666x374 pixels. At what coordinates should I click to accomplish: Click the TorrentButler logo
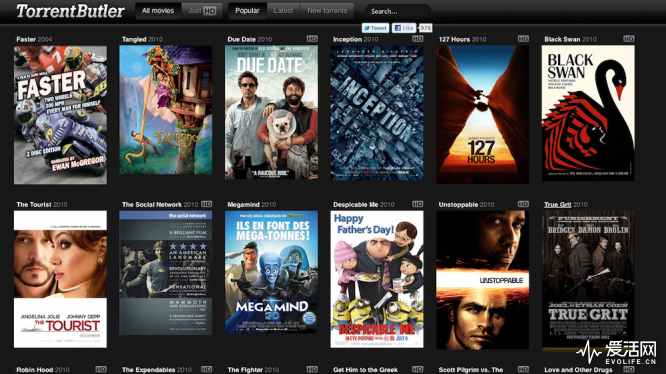point(71,11)
